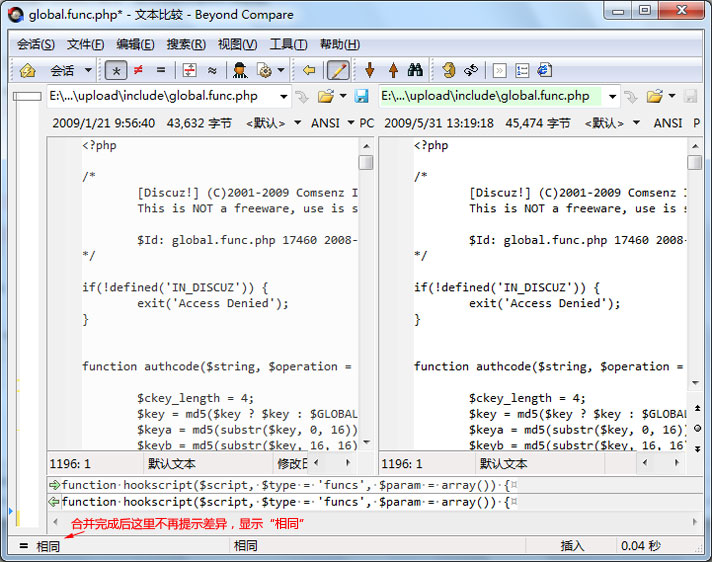Expand left file path history dropdown
The image size is (712, 562).
pos(284,96)
